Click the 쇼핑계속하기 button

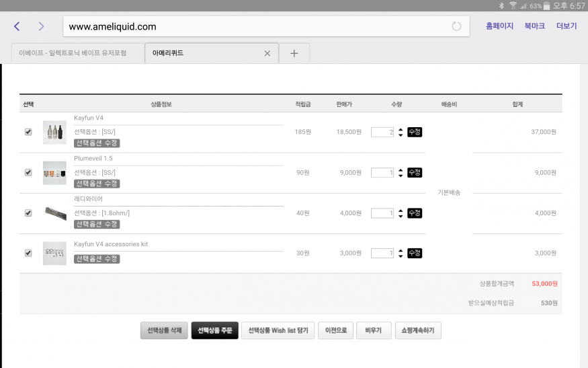tap(418, 330)
